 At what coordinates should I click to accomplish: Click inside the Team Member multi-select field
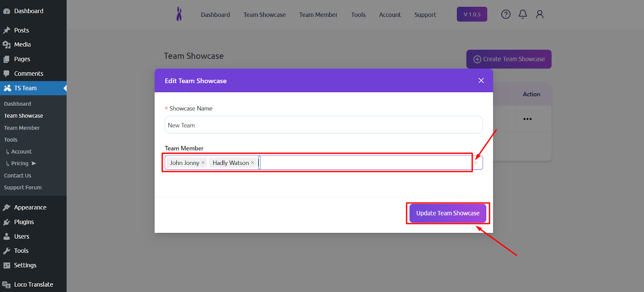tap(362, 162)
